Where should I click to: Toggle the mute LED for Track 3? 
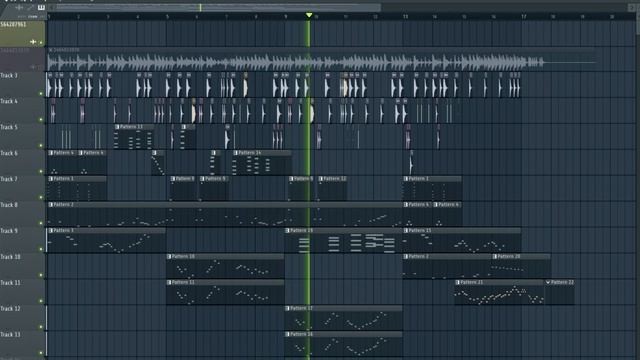coord(41,93)
